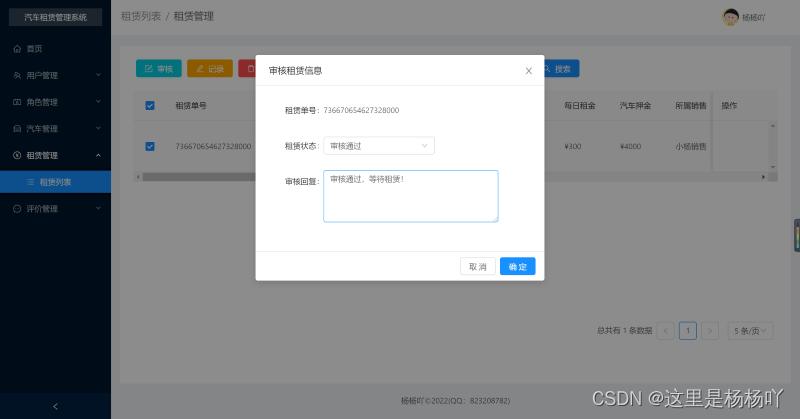Open the 5 条/页 page size dropdown
Image resolution: width=800 pixels, height=419 pixels.
coord(750,331)
